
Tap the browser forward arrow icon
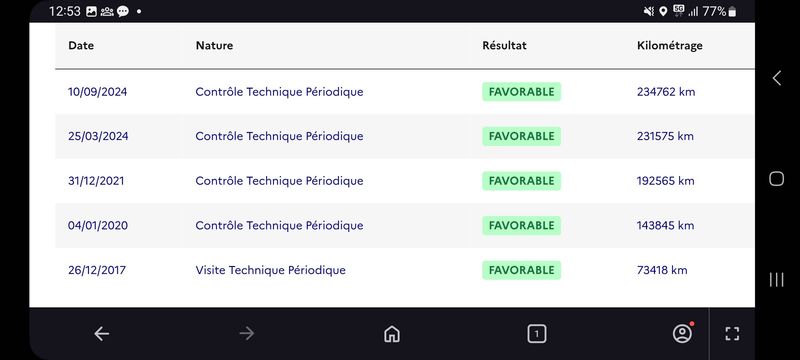pos(246,334)
